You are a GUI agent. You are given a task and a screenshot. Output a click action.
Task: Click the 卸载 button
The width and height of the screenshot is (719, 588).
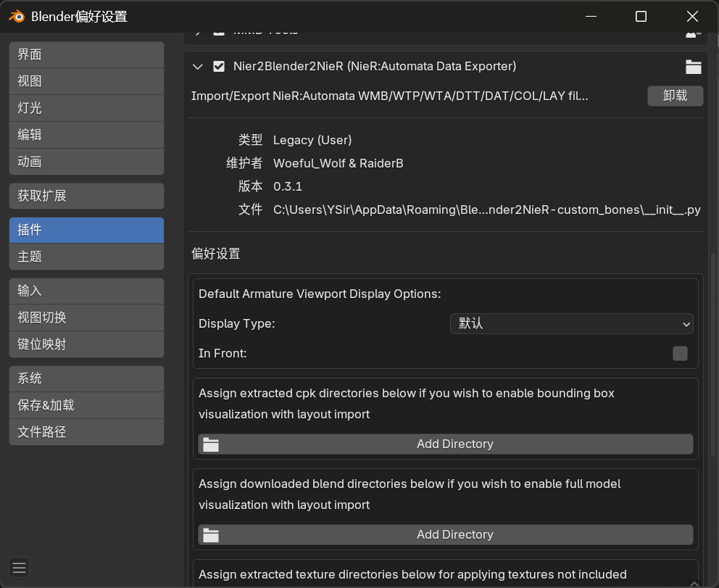(x=675, y=96)
